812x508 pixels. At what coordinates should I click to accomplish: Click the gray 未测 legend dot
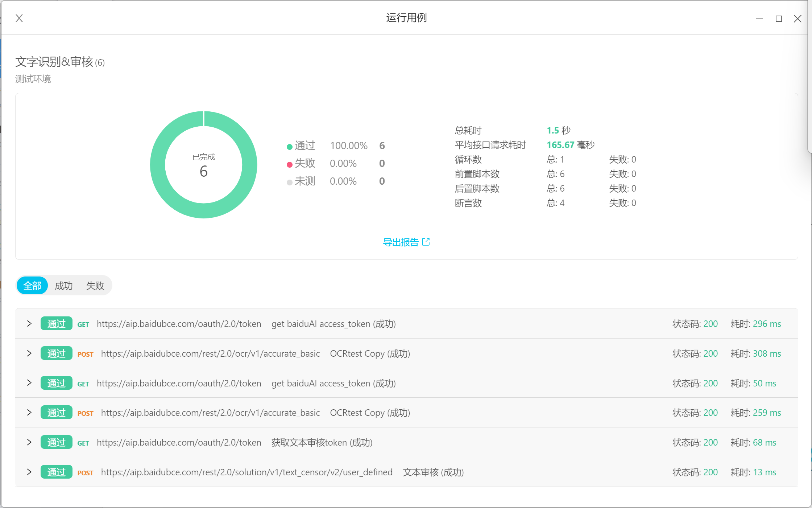click(289, 182)
